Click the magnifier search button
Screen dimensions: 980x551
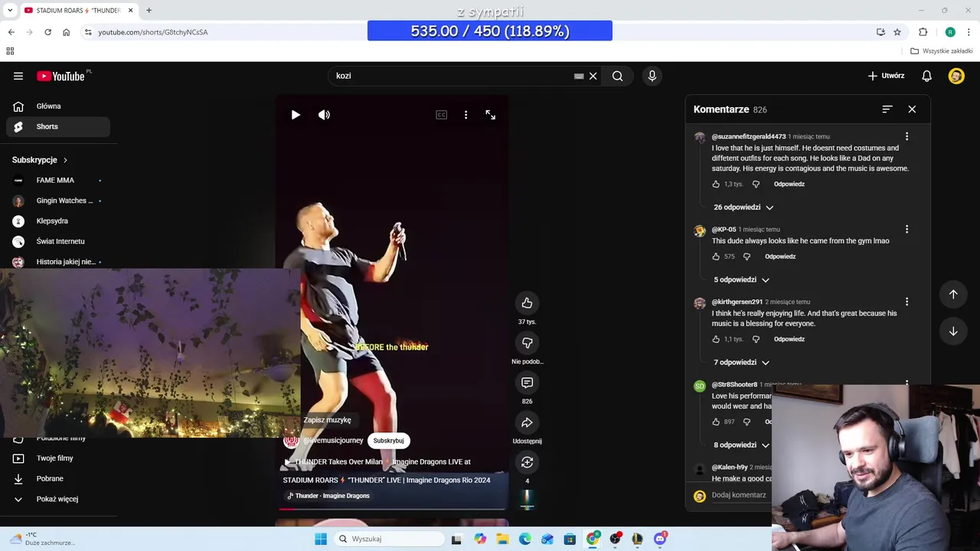pyautogui.click(x=618, y=76)
